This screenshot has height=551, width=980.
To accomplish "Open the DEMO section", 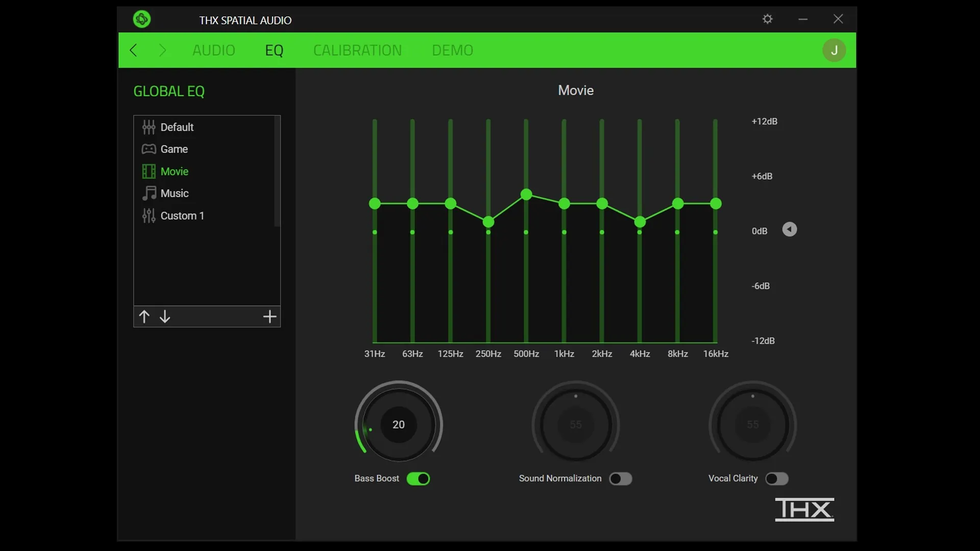I will [452, 50].
